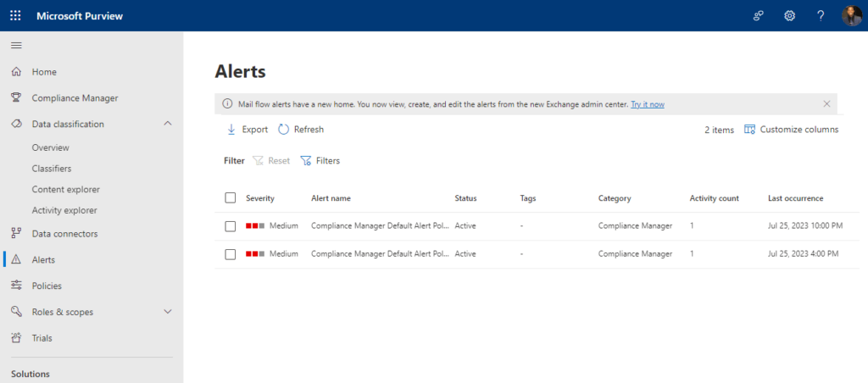Click Medium severity in the 10:00 PM row

point(283,225)
